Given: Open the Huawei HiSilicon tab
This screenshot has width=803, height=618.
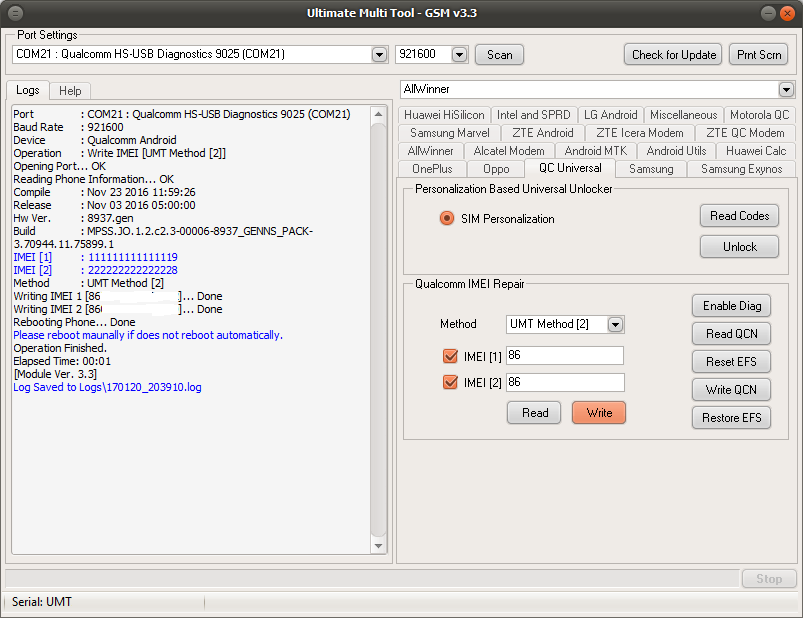Looking at the screenshot, I should [444, 115].
